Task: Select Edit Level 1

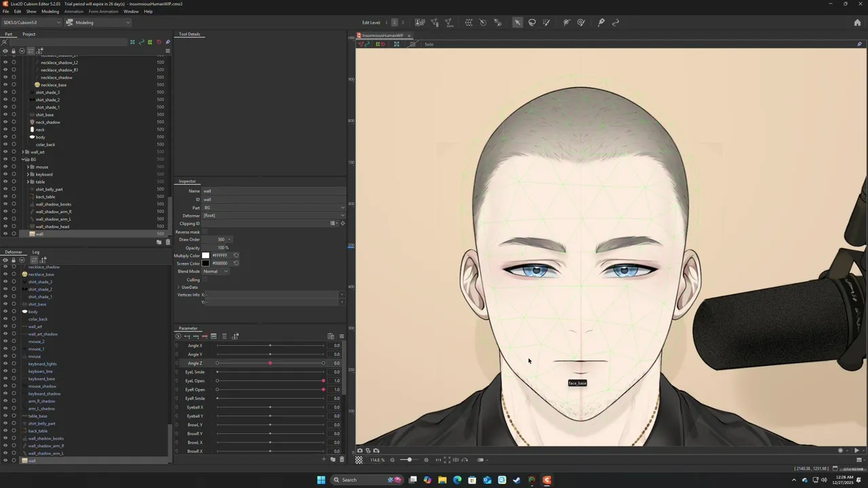Action: 387,22
